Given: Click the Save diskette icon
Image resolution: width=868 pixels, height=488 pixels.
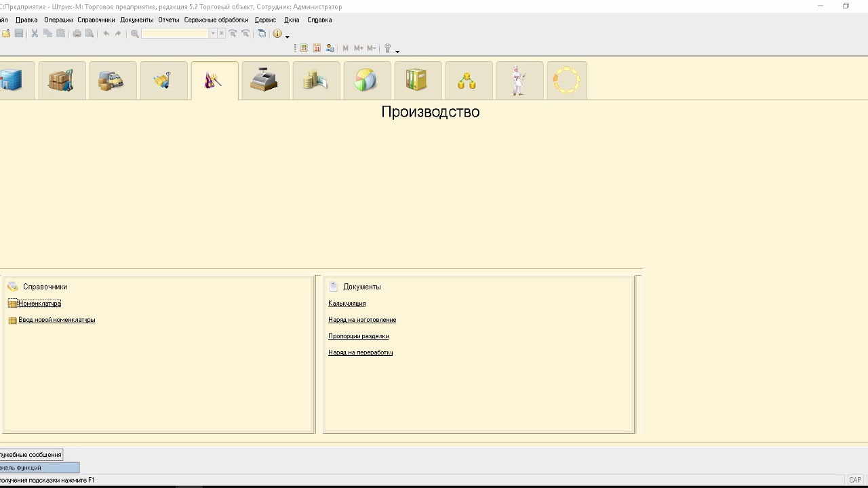Looking at the screenshot, I should coord(19,33).
